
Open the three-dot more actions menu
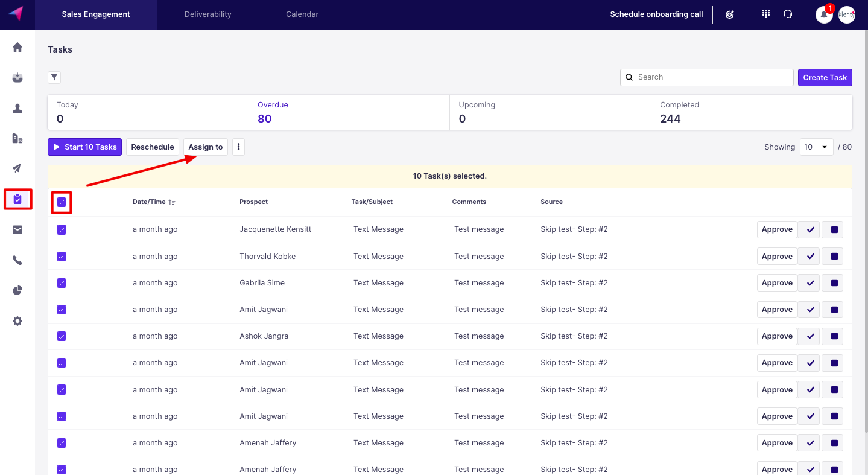(x=239, y=147)
